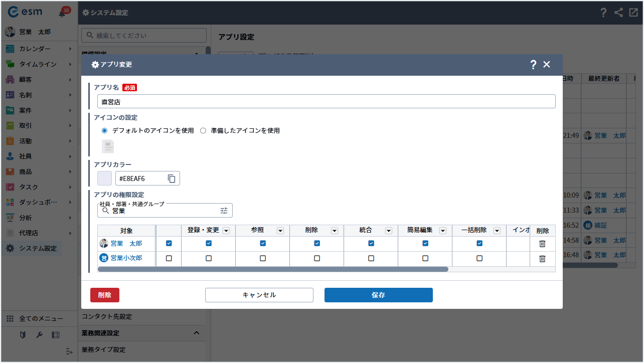
Task: Open the 削除 column header dropdown arrow
Action: pyautogui.click(x=335, y=231)
